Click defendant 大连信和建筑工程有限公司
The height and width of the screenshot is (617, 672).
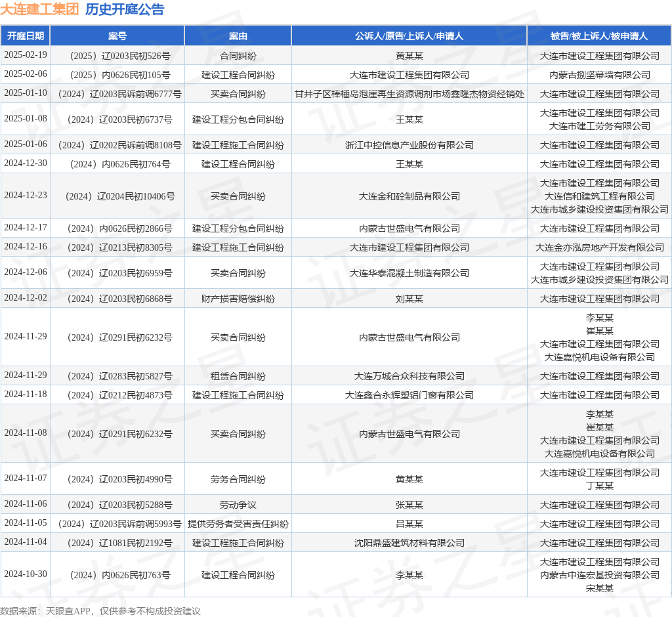600,196
